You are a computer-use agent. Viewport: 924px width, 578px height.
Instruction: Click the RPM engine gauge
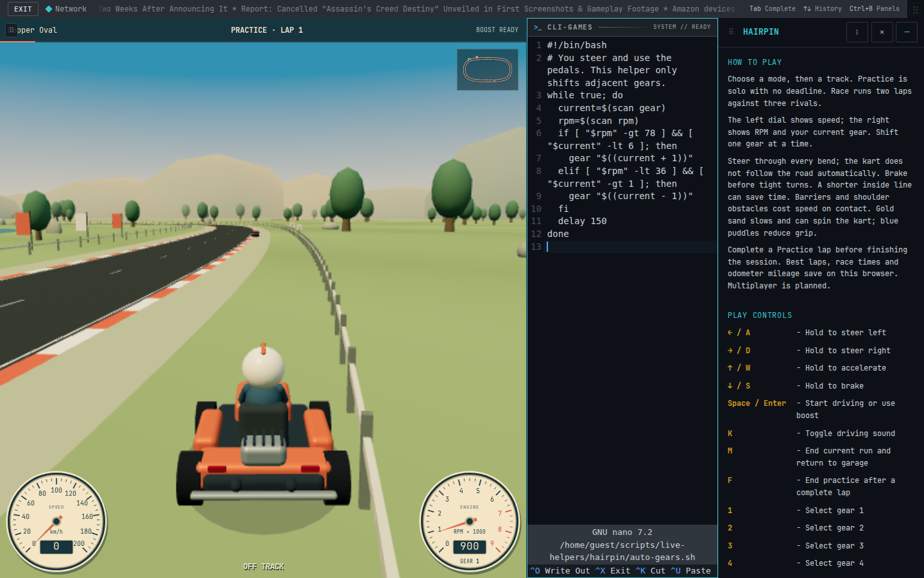coord(470,522)
